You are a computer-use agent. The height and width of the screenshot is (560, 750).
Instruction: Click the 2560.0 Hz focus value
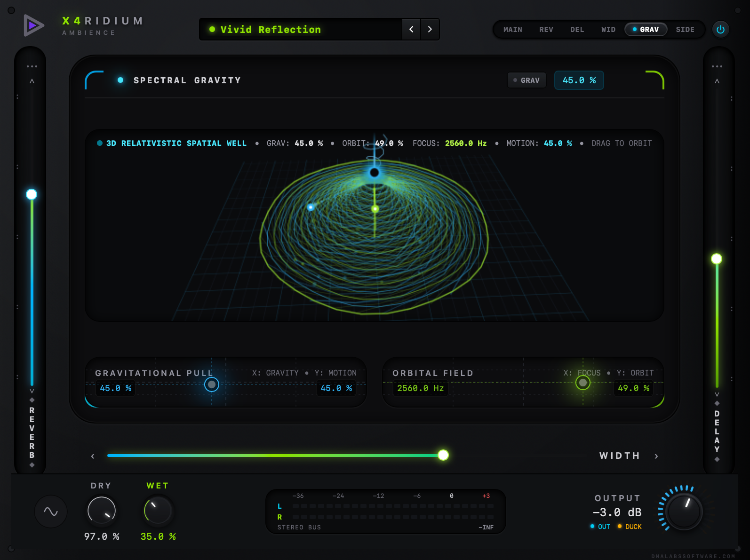pyautogui.click(x=420, y=388)
